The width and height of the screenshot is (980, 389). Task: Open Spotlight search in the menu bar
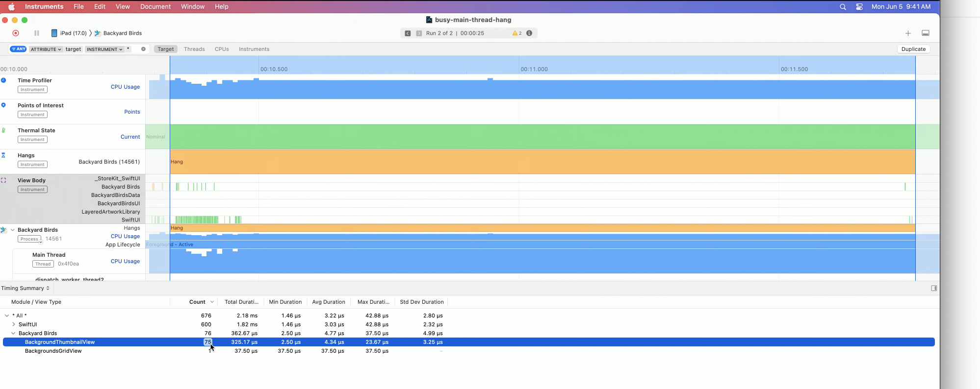[x=843, y=7]
